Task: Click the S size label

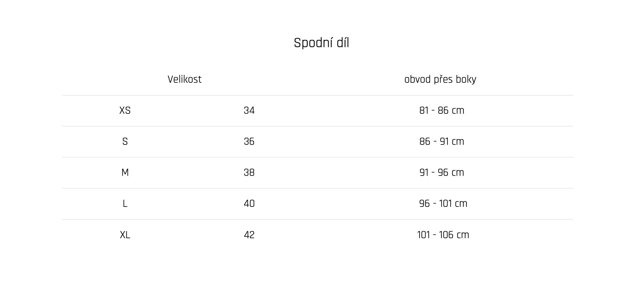Action: (x=125, y=141)
